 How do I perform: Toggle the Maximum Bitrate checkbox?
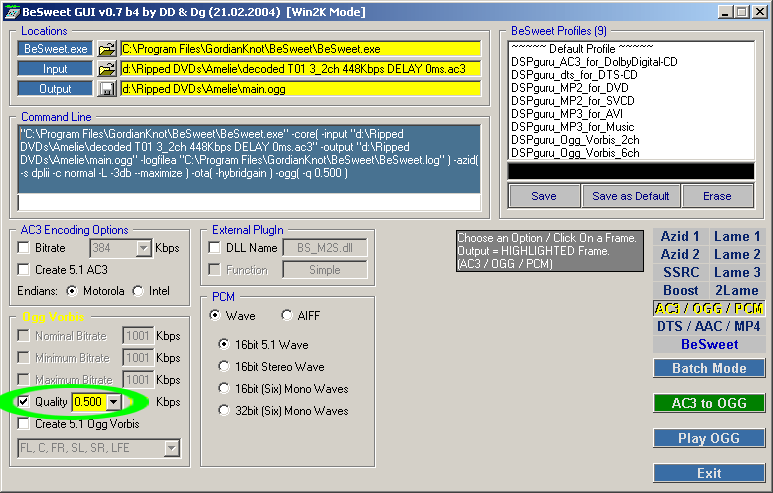(23, 380)
